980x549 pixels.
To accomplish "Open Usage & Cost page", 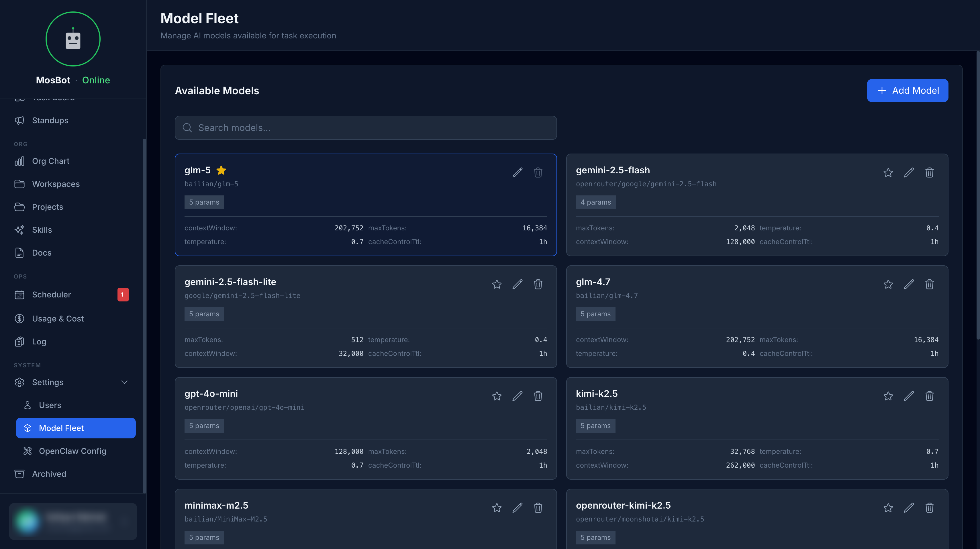I will click(x=58, y=318).
